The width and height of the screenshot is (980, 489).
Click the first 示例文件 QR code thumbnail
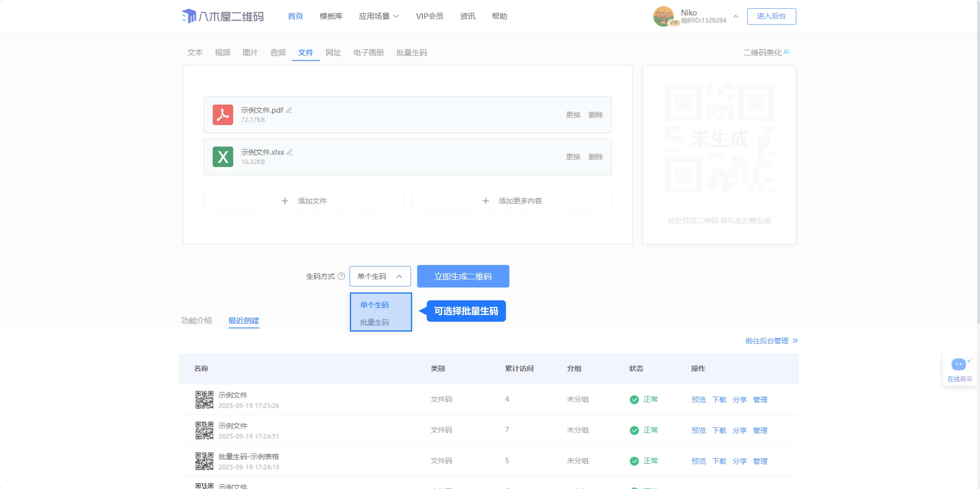pyautogui.click(x=204, y=400)
